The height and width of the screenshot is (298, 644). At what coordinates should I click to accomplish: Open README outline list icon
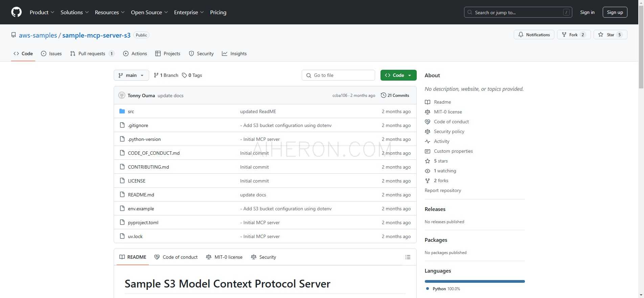click(408, 257)
